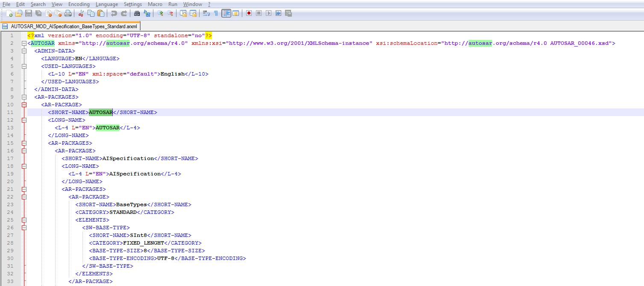The height and width of the screenshot is (286, 644).
Task: Zoom out using the magnifier minus icon
Action: (170, 13)
